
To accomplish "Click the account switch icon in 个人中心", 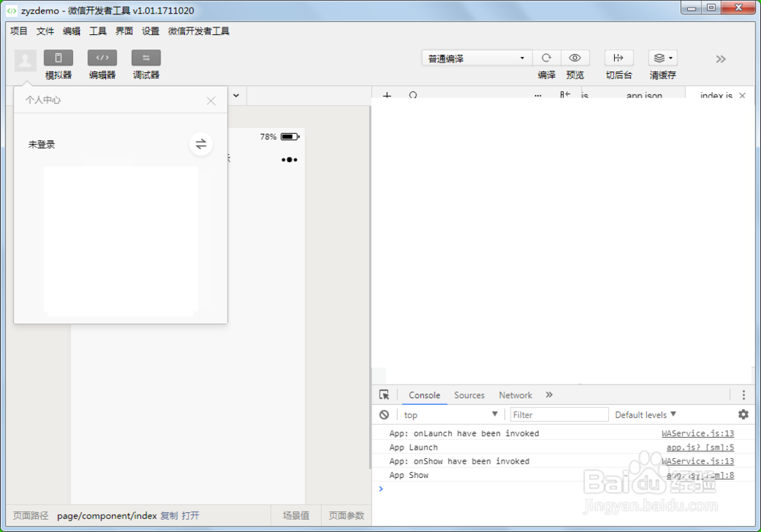I will pos(200,144).
